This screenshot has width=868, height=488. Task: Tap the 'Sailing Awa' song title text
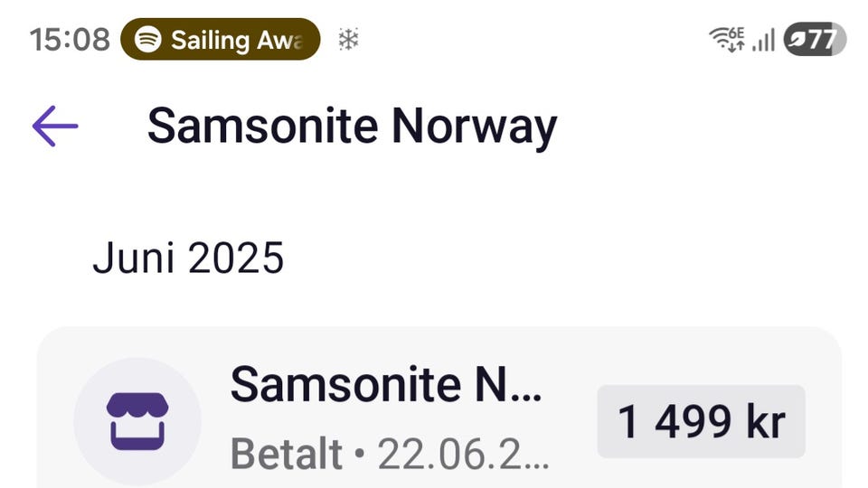tap(235, 40)
